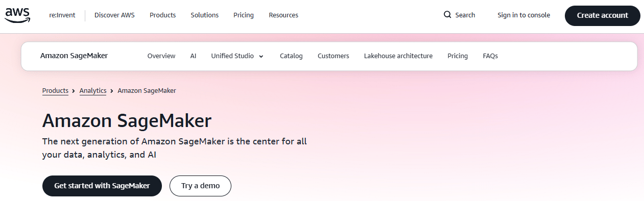Click Amazon SageMaker in the sub-navigation
Screen dimensions: 644x201
click(74, 56)
